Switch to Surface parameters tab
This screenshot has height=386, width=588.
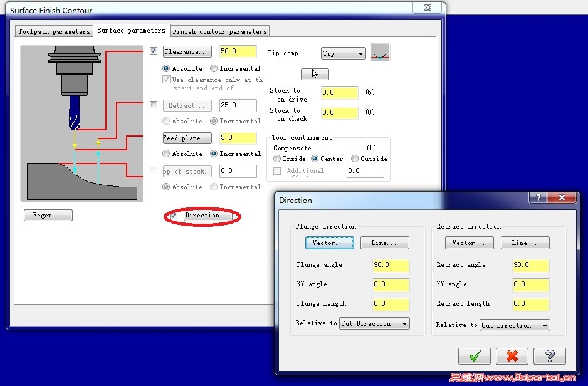click(131, 30)
